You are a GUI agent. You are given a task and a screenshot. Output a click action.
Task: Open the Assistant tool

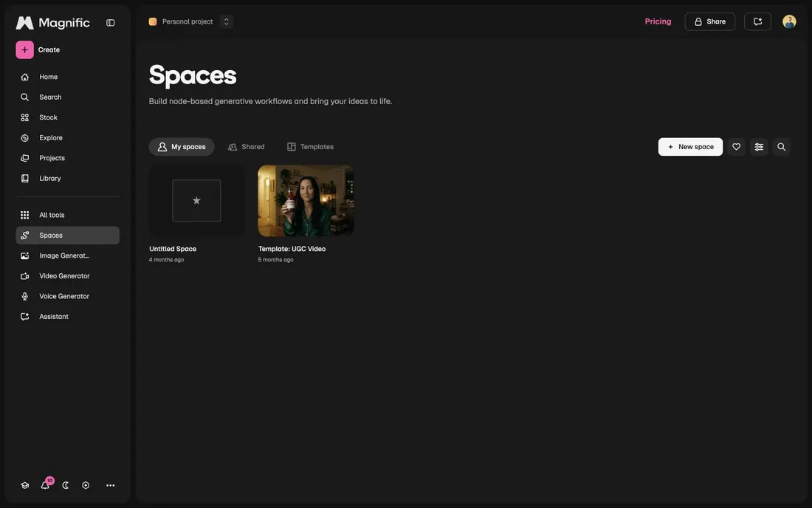click(67, 317)
